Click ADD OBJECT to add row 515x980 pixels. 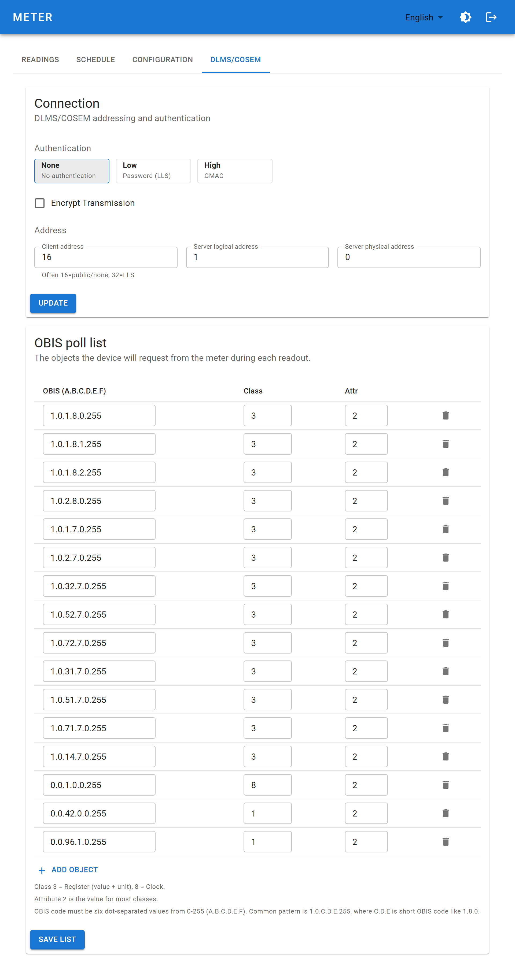[68, 870]
